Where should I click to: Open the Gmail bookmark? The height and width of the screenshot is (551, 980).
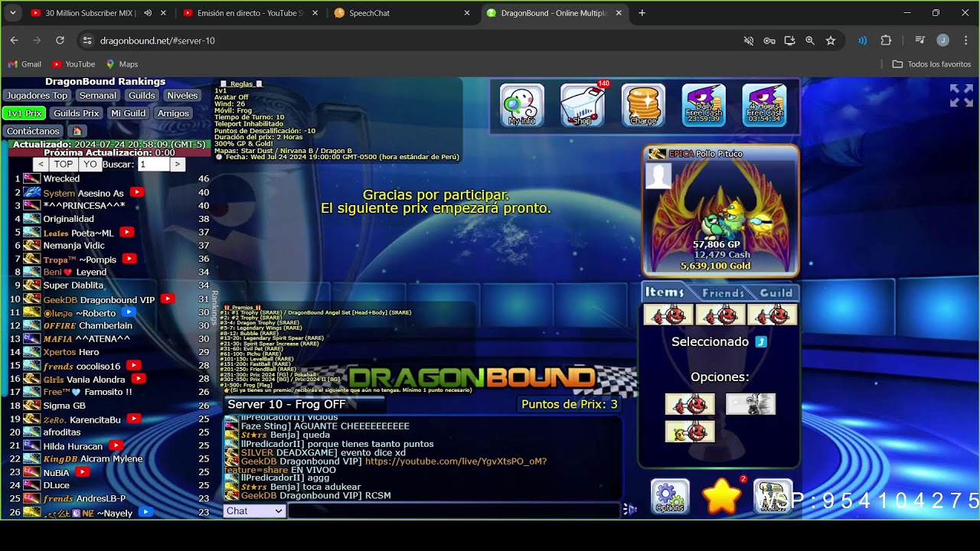(x=24, y=64)
